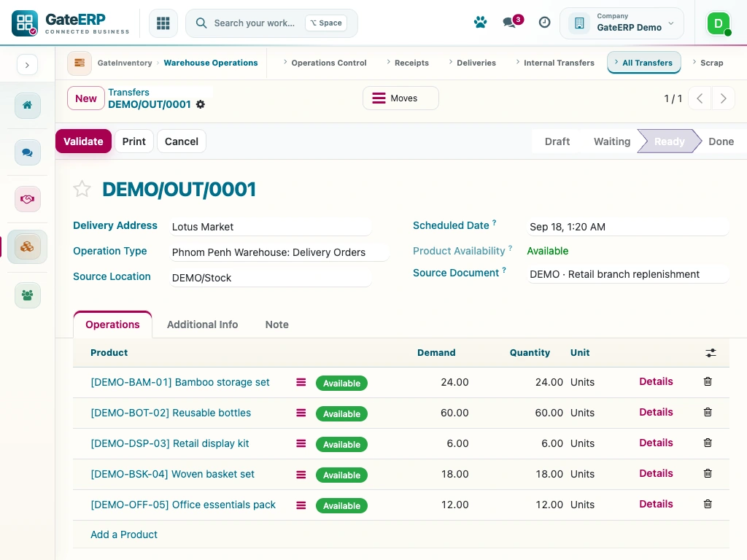
Task: Open the Source Location field
Action: click(x=270, y=278)
